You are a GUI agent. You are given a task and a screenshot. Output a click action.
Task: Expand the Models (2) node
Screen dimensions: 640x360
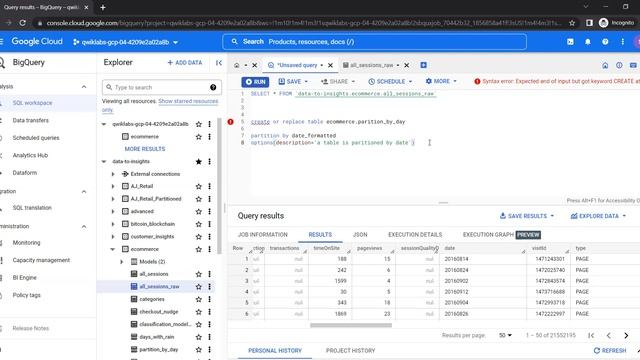coord(122,262)
